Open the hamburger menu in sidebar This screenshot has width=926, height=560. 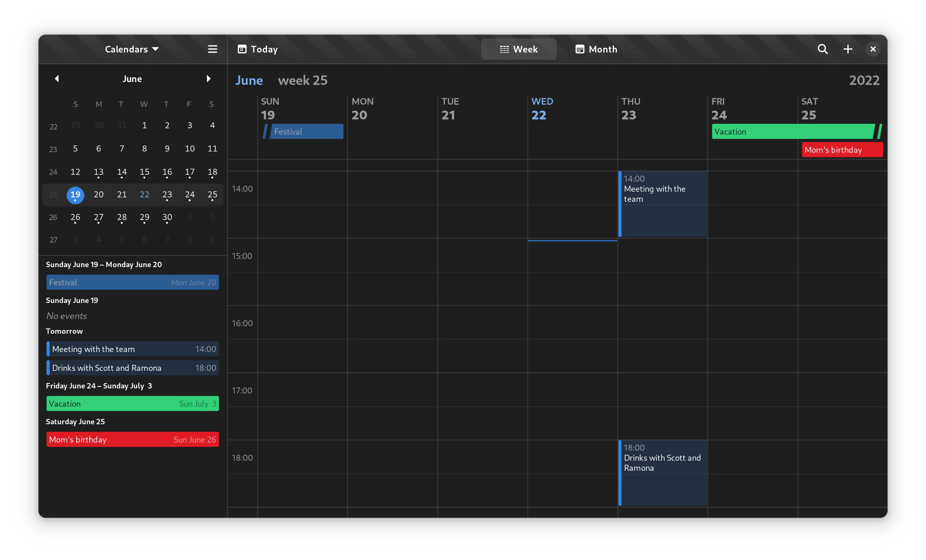[212, 49]
